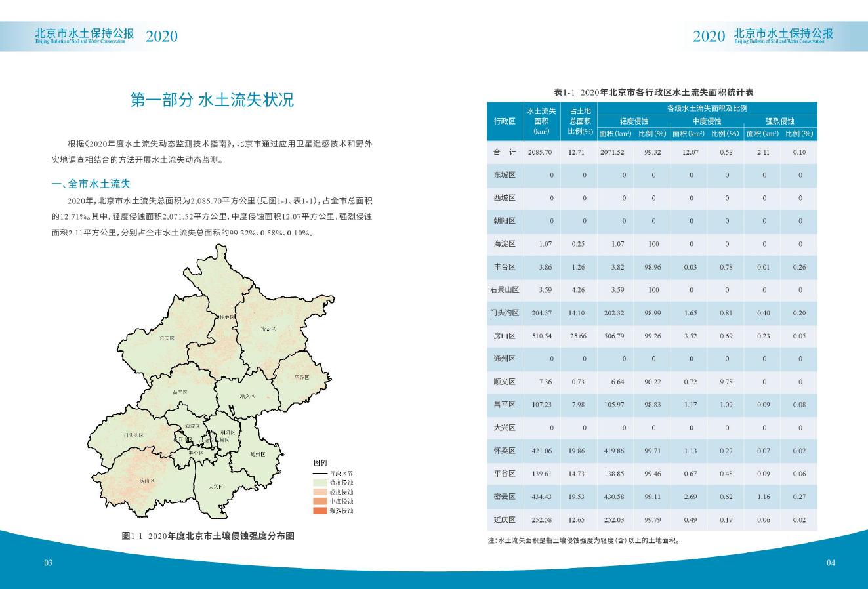Click the value 9.78 in 顺义区 row

tap(726, 382)
